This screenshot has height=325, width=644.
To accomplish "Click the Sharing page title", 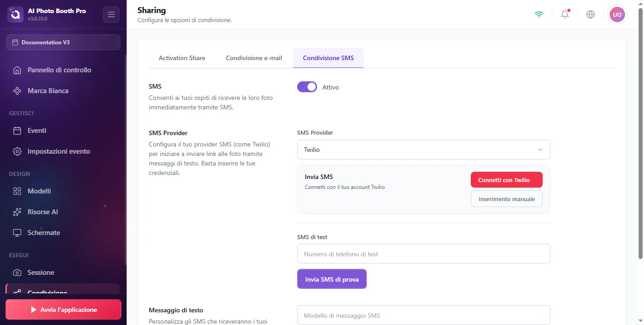I will [x=152, y=10].
